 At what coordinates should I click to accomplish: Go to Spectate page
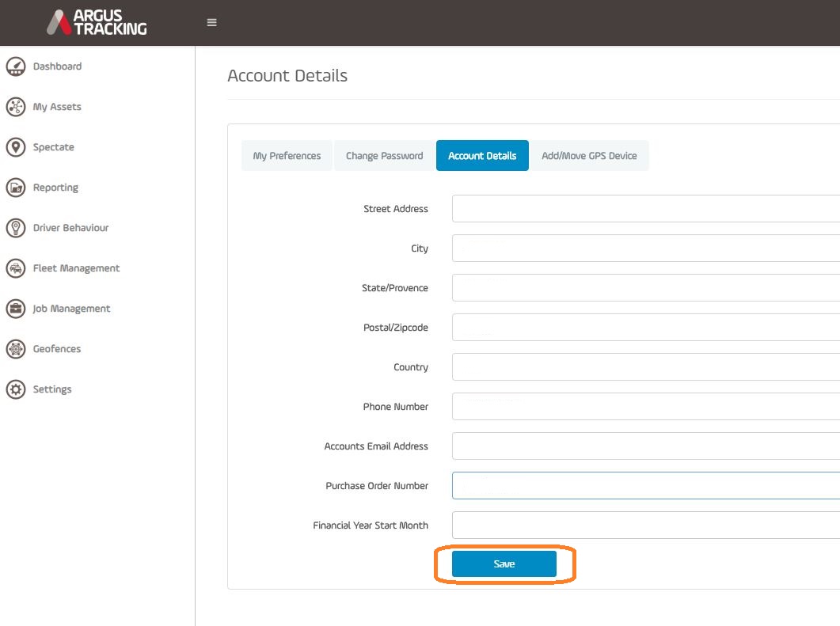[54, 147]
